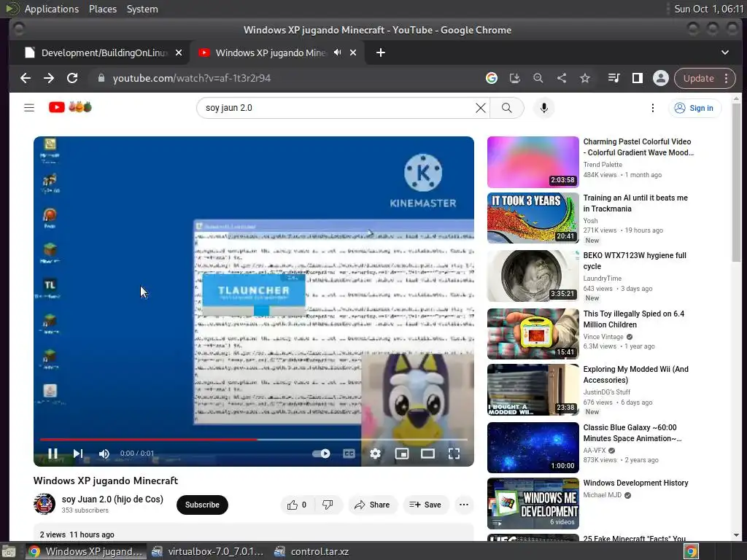Click the date and time clock
The height and width of the screenshot is (560, 747).
pos(709,9)
